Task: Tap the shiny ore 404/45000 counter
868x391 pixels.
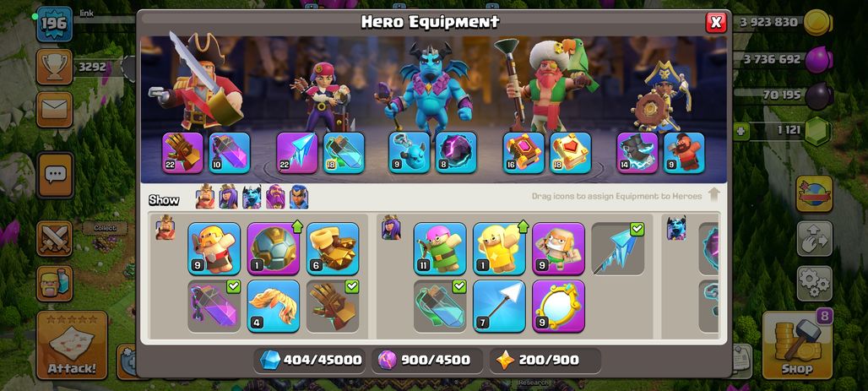Action: click(x=310, y=360)
